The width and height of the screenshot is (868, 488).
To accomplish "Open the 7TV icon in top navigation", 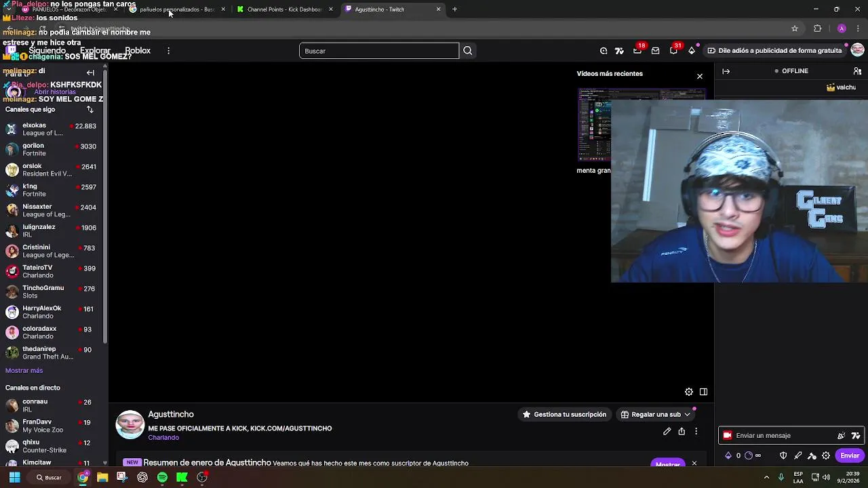I will [619, 51].
